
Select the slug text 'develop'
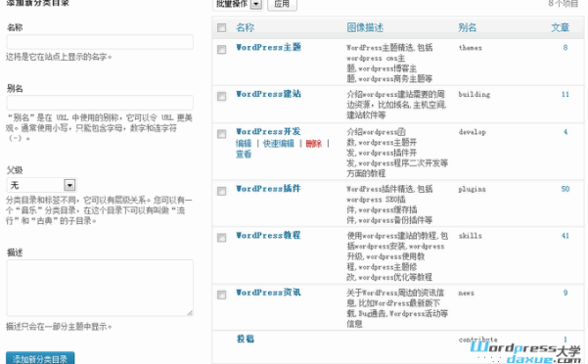(x=473, y=132)
